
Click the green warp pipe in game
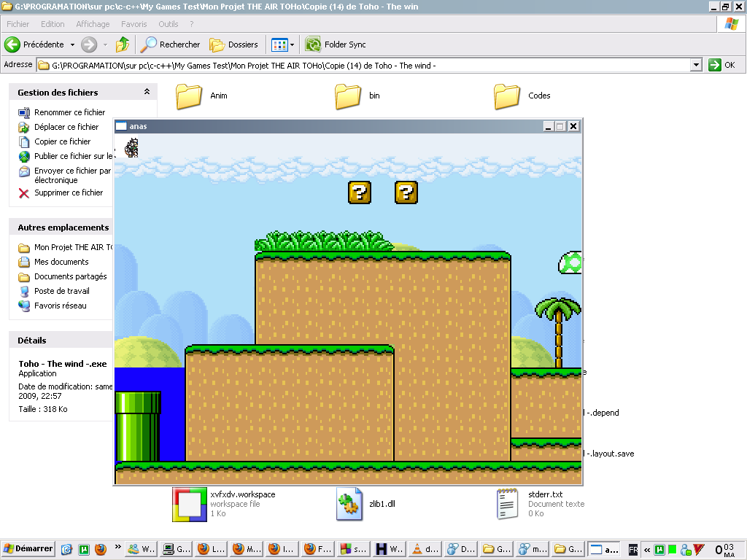coord(138,426)
